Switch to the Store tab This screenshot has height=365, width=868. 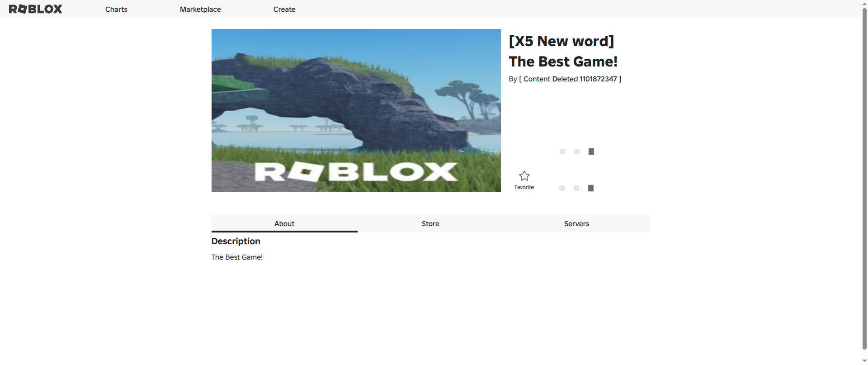430,223
